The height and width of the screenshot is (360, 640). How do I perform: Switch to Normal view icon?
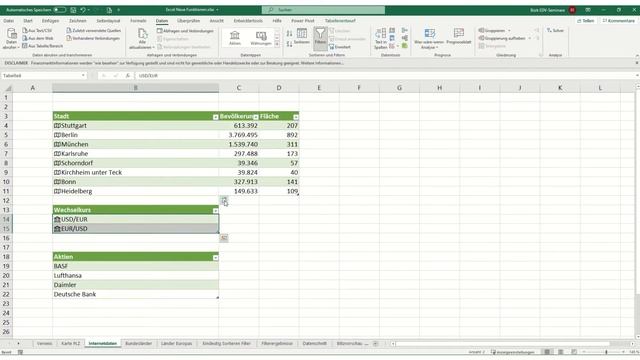[x=547, y=352]
